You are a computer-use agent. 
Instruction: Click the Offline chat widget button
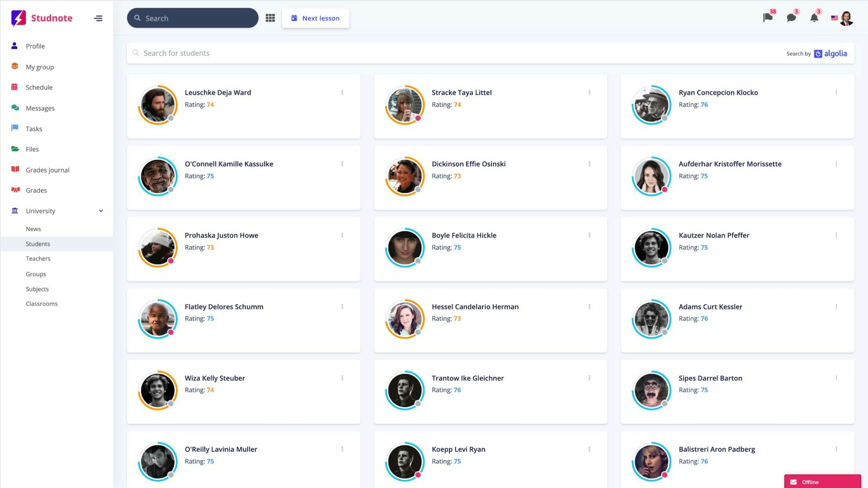coord(822,482)
